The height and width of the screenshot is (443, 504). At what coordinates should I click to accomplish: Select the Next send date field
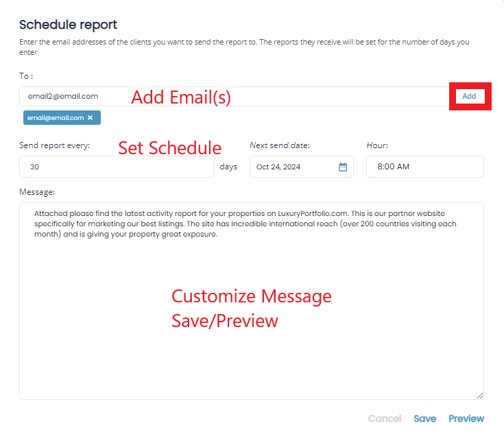[302, 167]
